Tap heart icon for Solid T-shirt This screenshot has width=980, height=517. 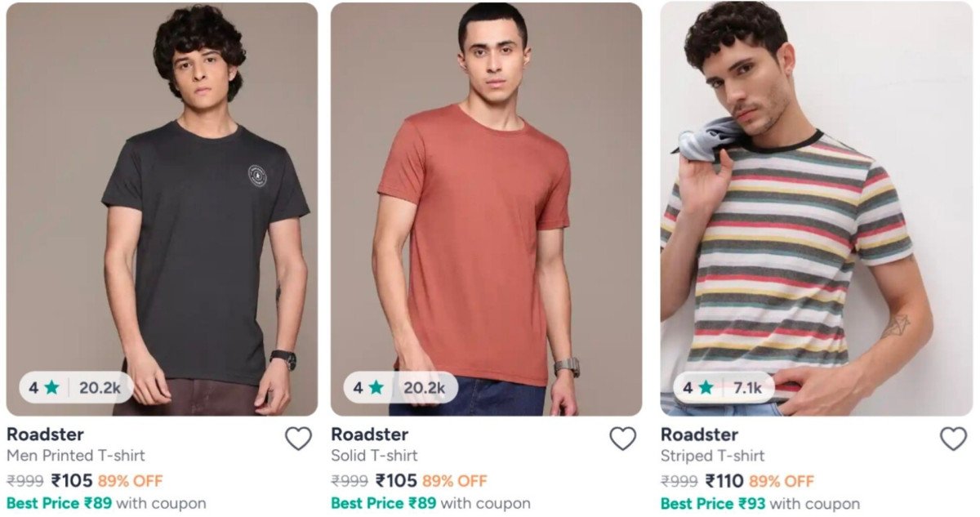coord(623,439)
